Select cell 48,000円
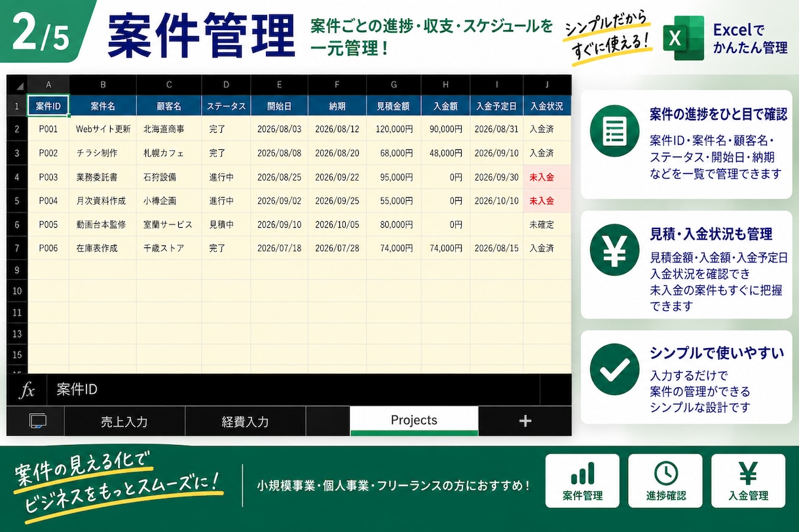The height and width of the screenshot is (532, 799). coord(445,153)
